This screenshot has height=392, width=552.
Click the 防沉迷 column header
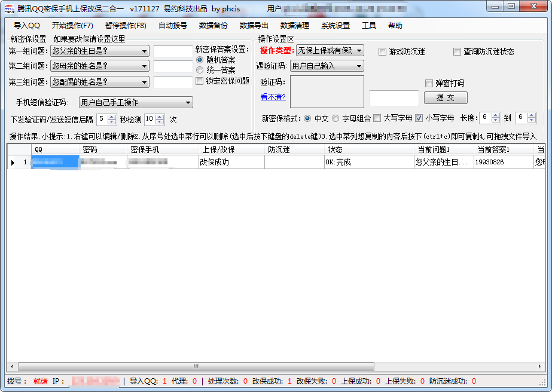295,149
